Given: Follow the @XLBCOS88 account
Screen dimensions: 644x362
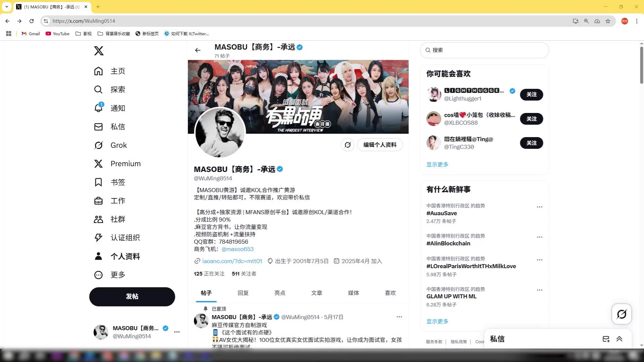Looking at the screenshot, I should [x=531, y=119].
